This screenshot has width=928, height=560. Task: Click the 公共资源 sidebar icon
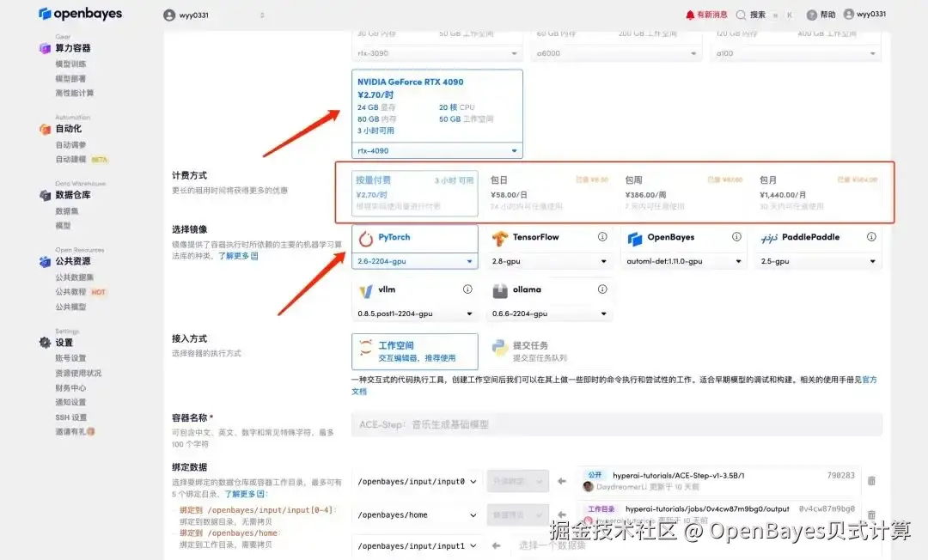coord(45,261)
